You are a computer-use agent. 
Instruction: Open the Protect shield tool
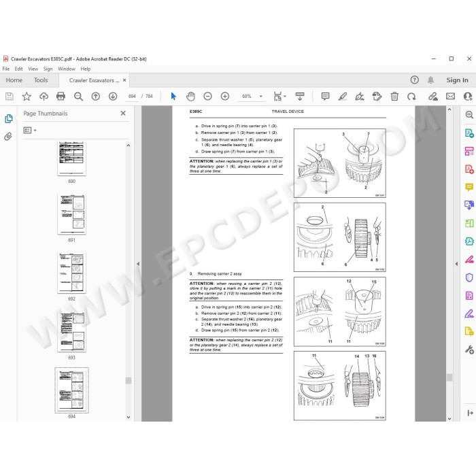click(469, 277)
